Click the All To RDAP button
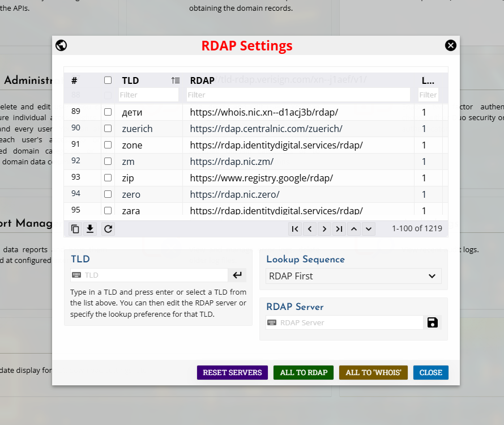Screen dimensions: 504x425 (x=304, y=372)
